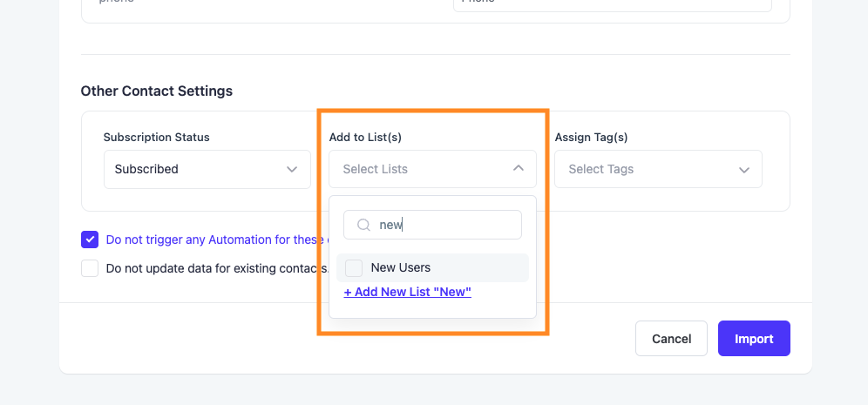
Task: Click the Subscription Status label
Action: 157,138
